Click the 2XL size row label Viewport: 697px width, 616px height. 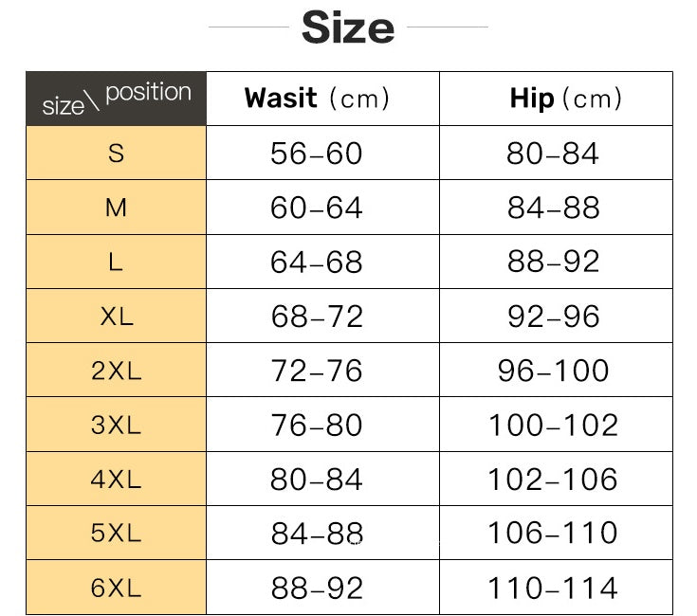116,371
